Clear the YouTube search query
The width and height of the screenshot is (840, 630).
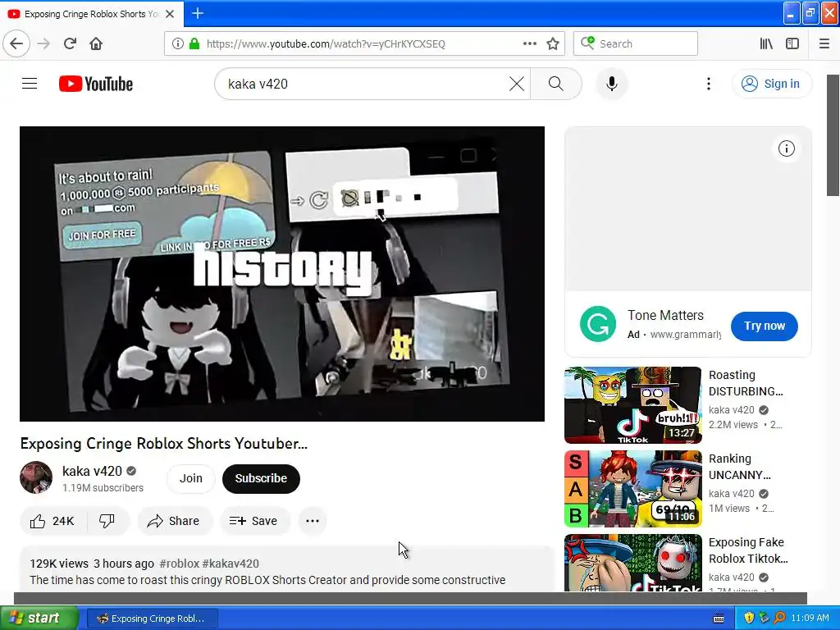coord(517,84)
